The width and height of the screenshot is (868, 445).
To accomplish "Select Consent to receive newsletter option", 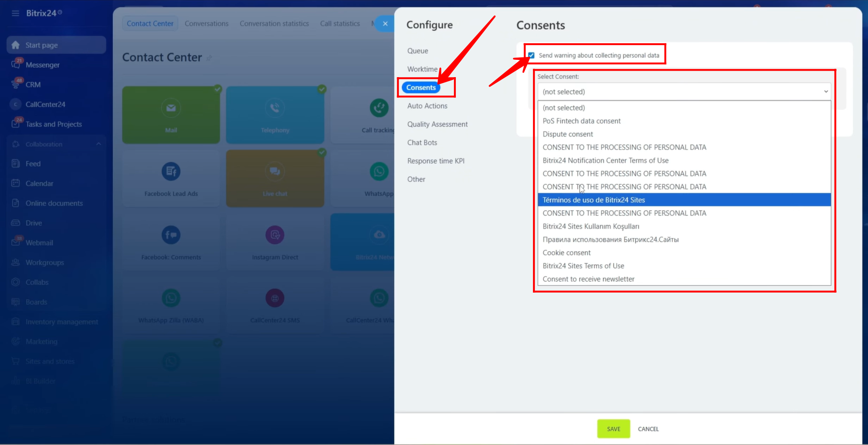I will 588,279.
